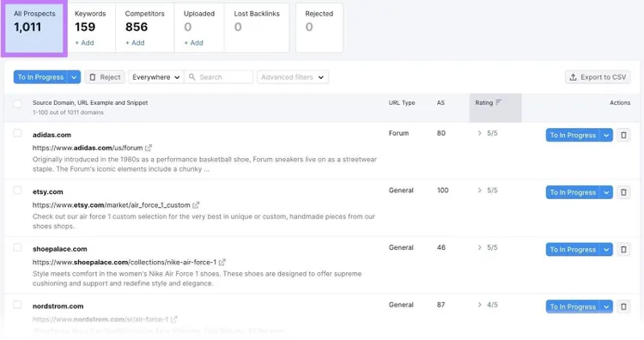Open bulk To In Progress dropdown arrow
Viewport: 644px width, 340px height.
point(74,77)
